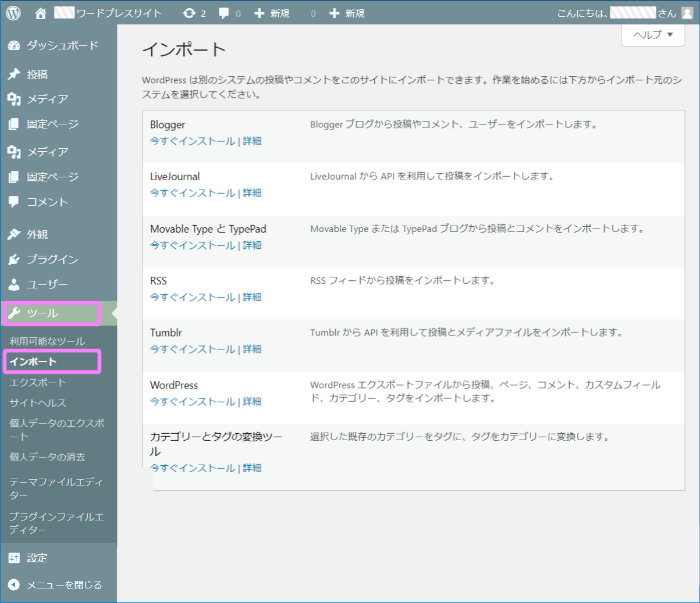Click the ユーザー person icon

pos(15,284)
